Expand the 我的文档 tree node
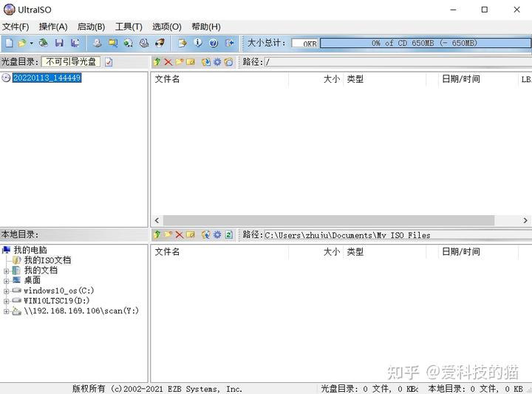532x394 pixels. pyautogui.click(x=6, y=271)
